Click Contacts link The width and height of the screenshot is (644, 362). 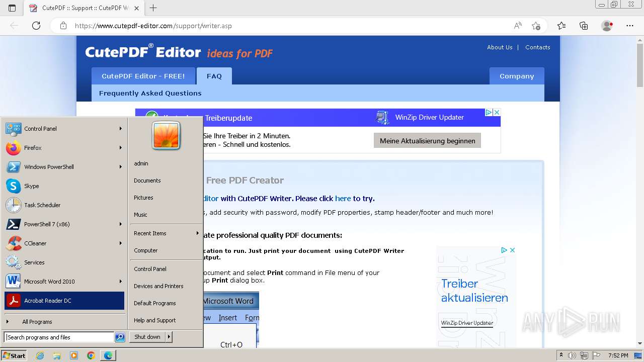[538, 47]
